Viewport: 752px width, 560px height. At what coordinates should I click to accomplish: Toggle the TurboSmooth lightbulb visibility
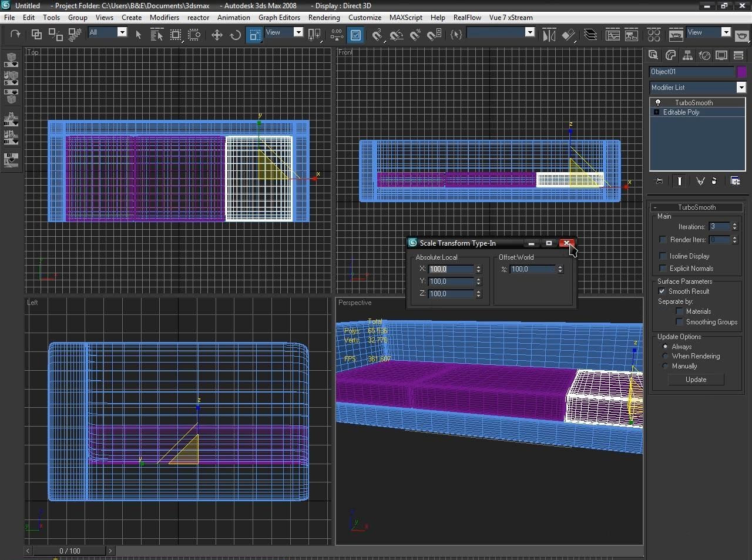[x=658, y=102]
